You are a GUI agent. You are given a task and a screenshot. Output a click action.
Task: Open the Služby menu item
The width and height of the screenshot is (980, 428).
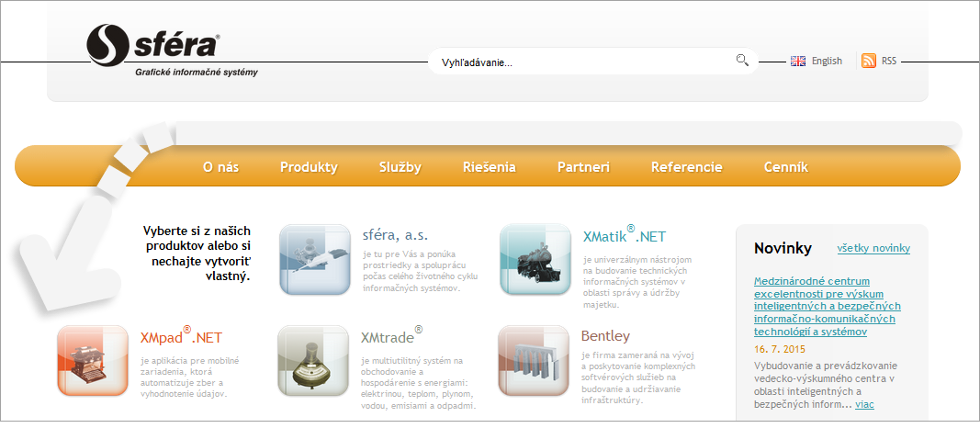(400, 167)
